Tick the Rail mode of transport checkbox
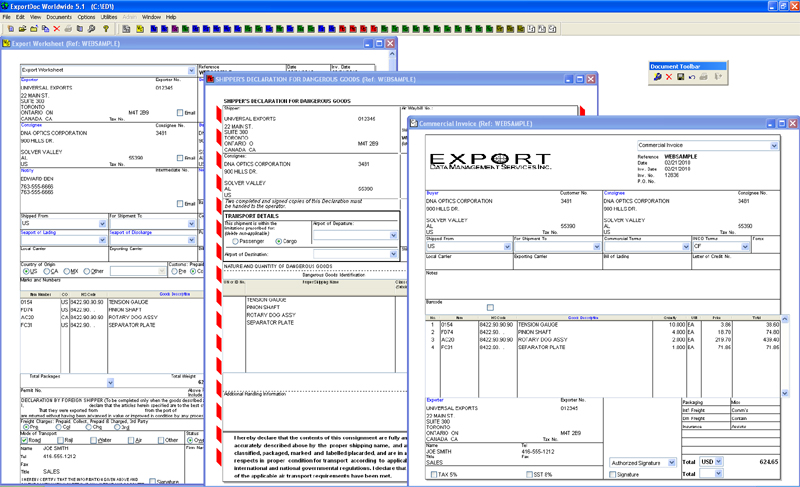 click(61, 440)
